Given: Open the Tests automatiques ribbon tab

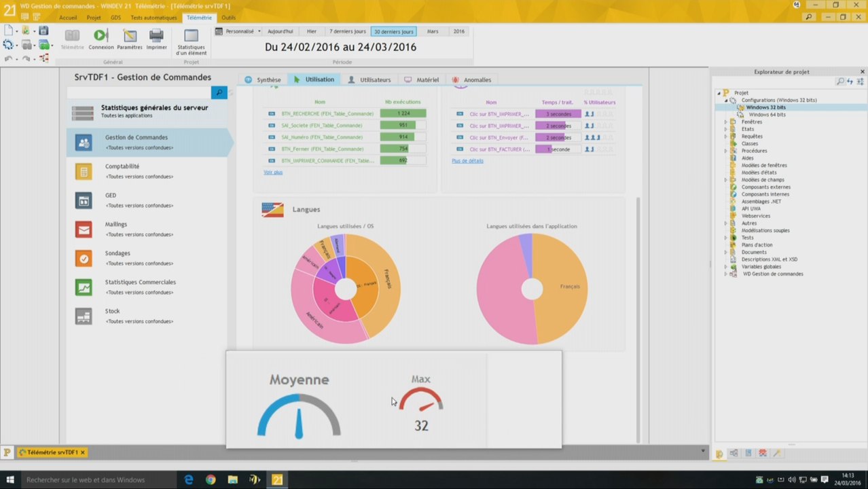Looking at the screenshot, I should click(x=153, y=18).
